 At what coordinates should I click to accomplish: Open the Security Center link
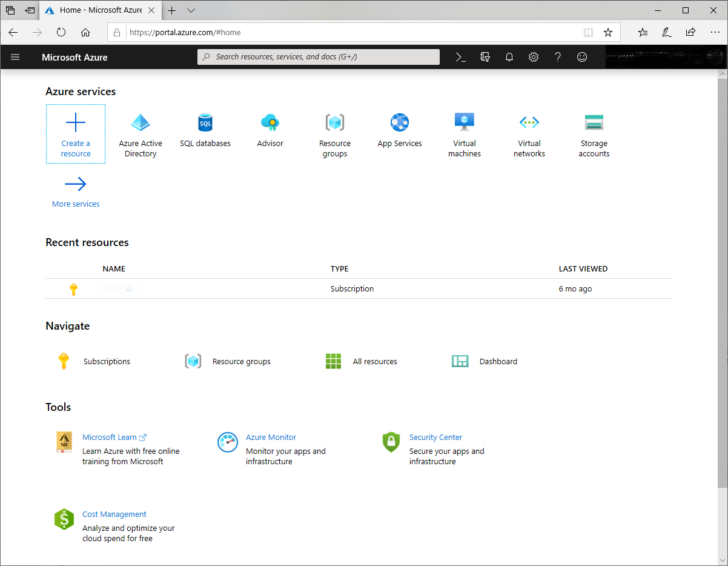[435, 437]
